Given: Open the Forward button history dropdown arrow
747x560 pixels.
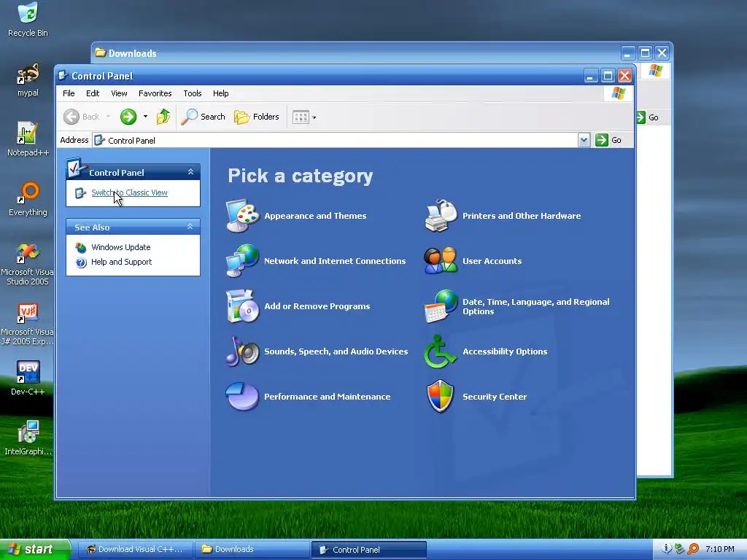Looking at the screenshot, I should (145, 117).
